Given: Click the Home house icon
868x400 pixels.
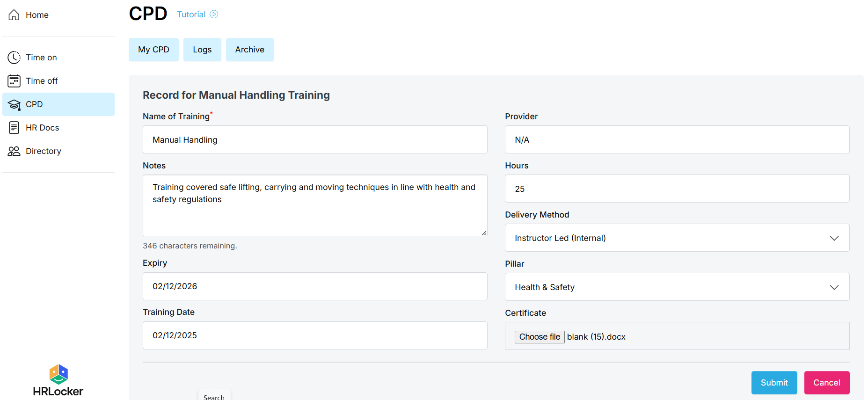Looking at the screenshot, I should 14,15.
